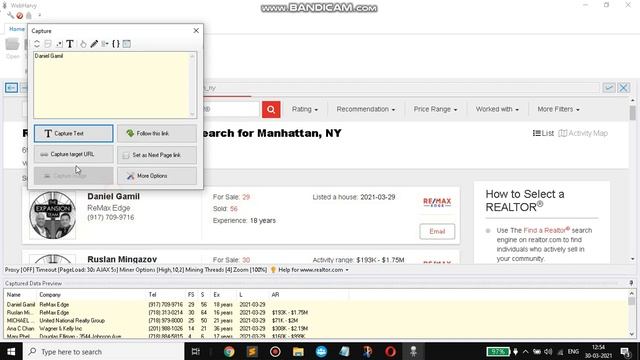Image resolution: width=640 pixels, height=360 pixels.
Task: Open Bandicam recorder from the taskbar
Action: [275, 351]
